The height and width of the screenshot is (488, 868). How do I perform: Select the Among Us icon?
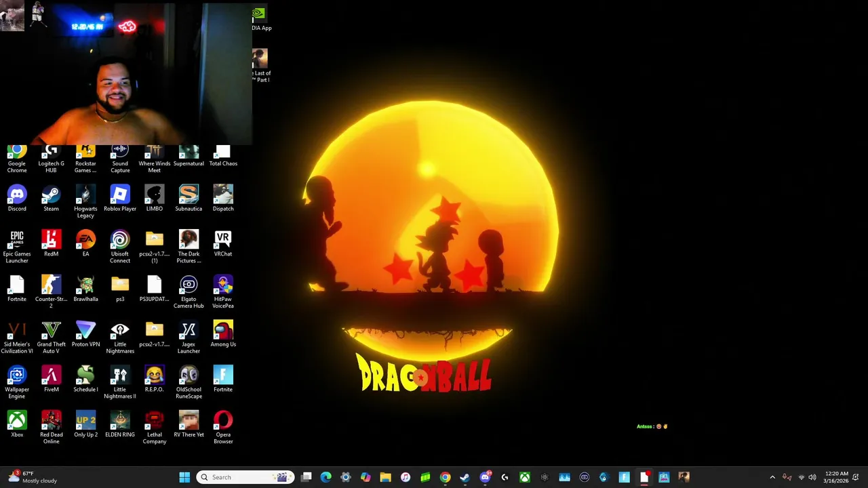point(223,335)
